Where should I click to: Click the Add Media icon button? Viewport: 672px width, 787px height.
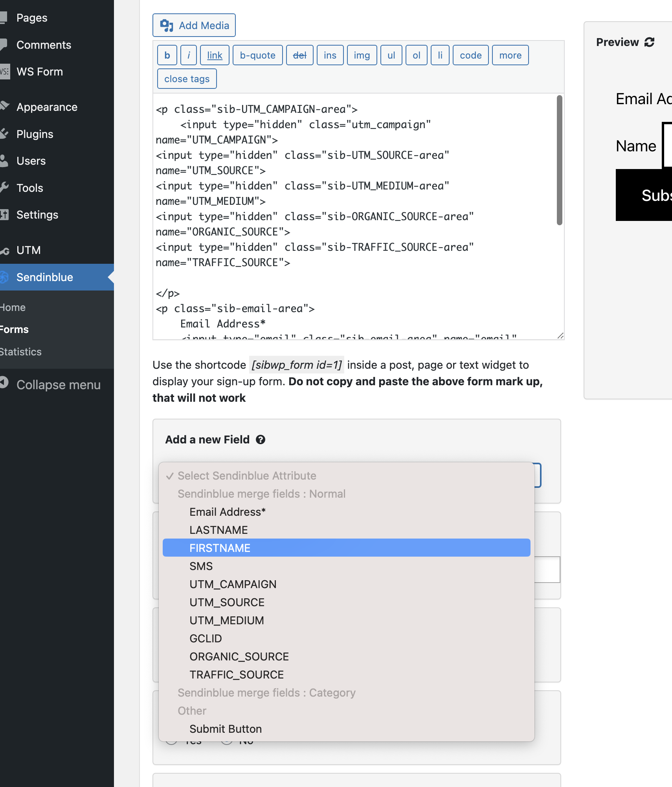pyautogui.click(x=194, y=26)
